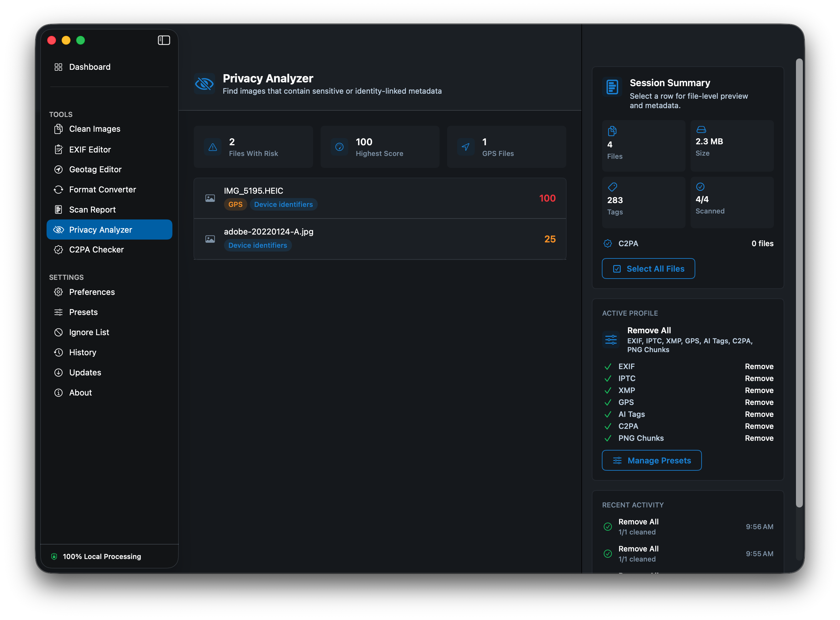Toggle the sidebar visibility button
Screen dimensions: 840x620
pyautogui.click(x=164, y=40)
